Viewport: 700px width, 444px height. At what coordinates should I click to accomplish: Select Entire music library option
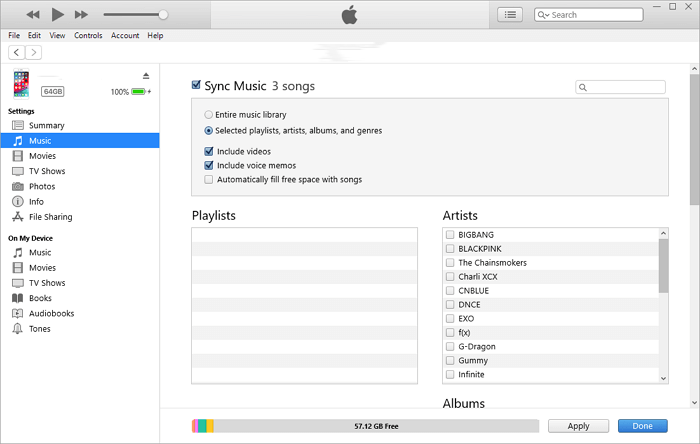coord(208,115)
